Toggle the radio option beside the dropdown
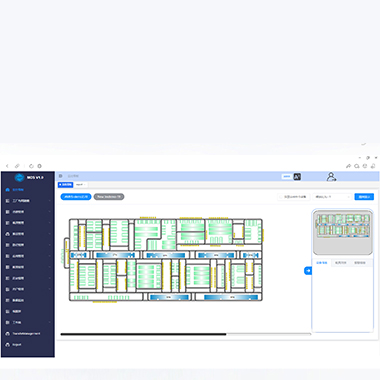The width and height of the screenshot is (380, 380). (281, 197)
